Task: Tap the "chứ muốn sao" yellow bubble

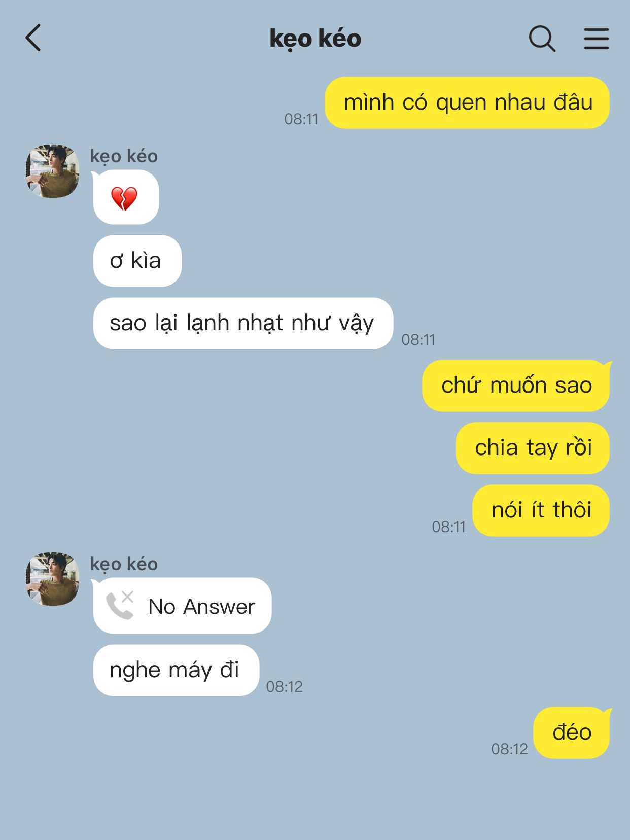Action: pos(516,386)
